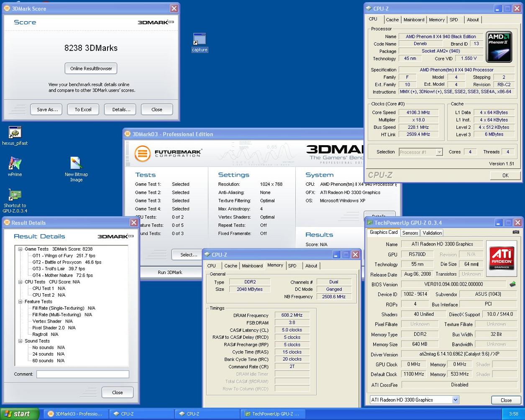Viewport: 525px width, 420px height.
Task: Click the Online ResultBrowser button
Action: pyautogui.click(x=91, y=69)
